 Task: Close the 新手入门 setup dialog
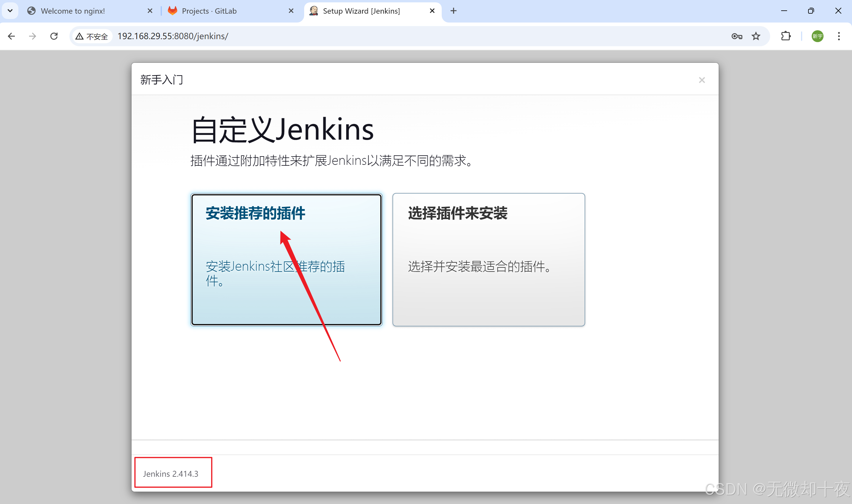click(x=702, y=80)
